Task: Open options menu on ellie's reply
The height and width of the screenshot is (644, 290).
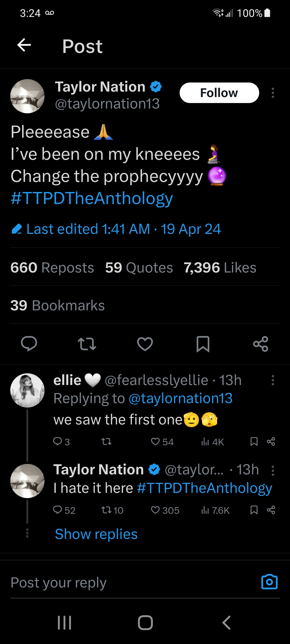Action: coord(273,380)
